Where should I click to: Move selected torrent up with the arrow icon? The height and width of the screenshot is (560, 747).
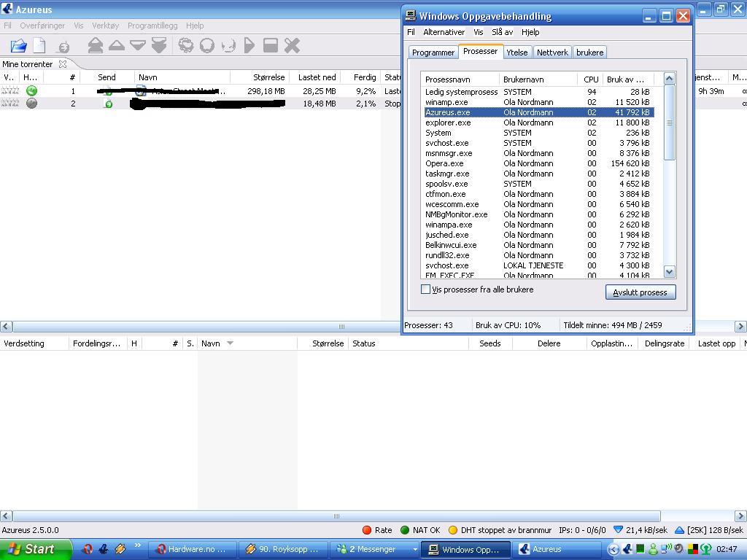coord(117,45)
